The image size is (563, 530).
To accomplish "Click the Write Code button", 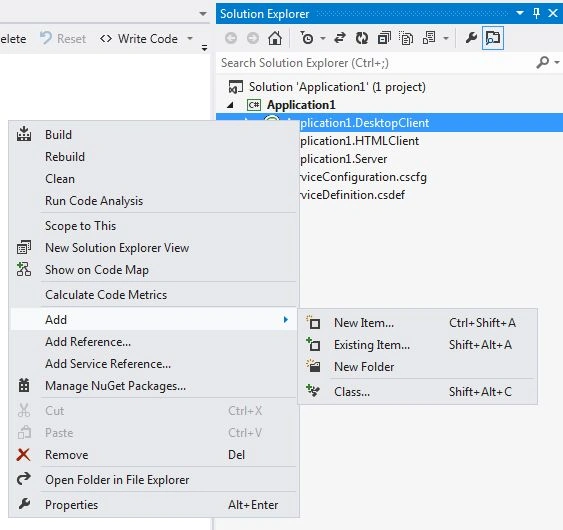I will coord(139,38).
